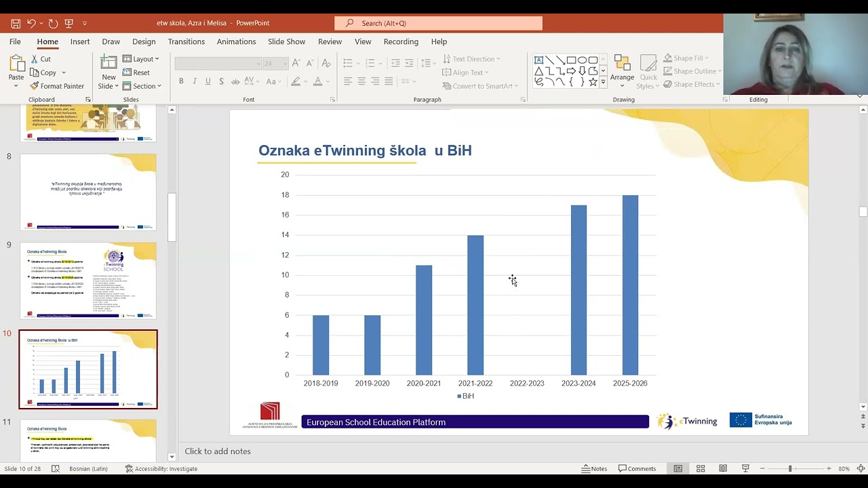Click Bosnian (Latin) language indicator

88,468
